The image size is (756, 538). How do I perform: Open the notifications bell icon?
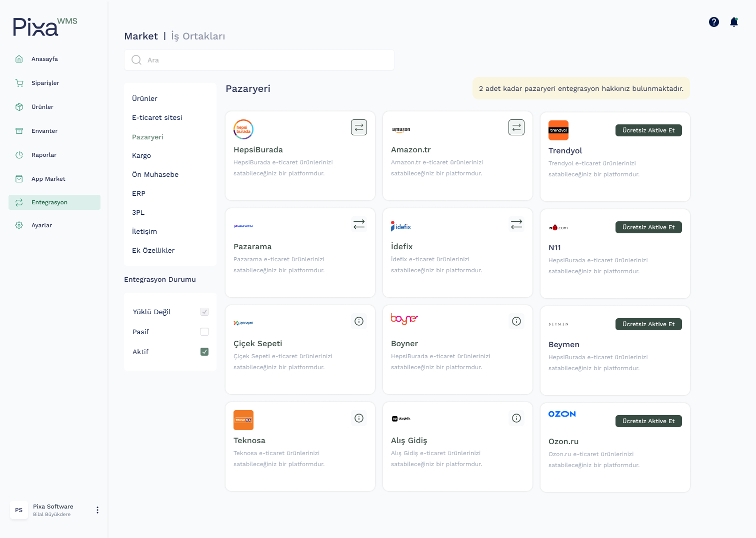[734, 22]
